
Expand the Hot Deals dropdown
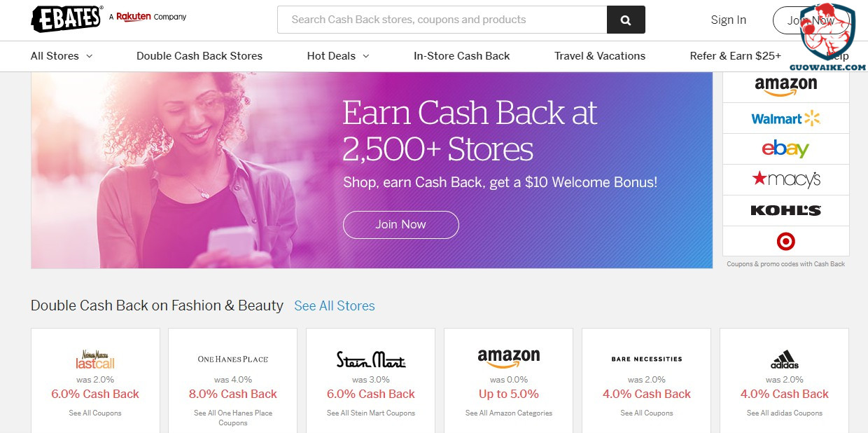(x=338, y=56)
